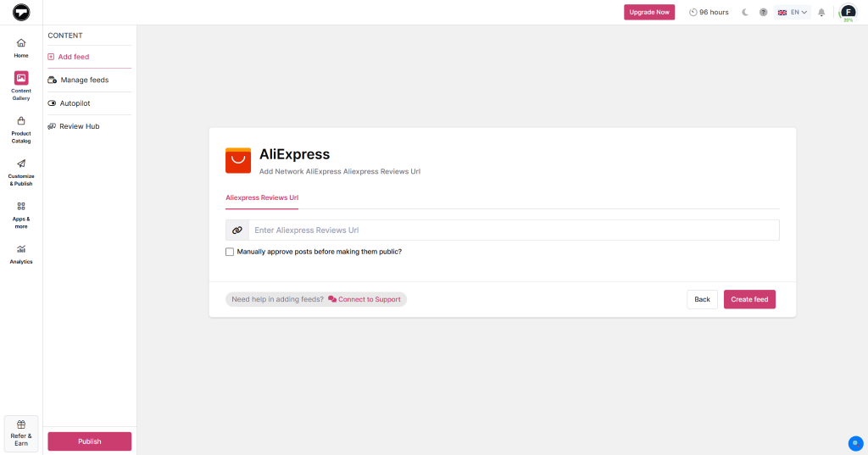This screenshot has width=868, height=455.
Task: Open the help question mark icon
Action: click(764, 12)
